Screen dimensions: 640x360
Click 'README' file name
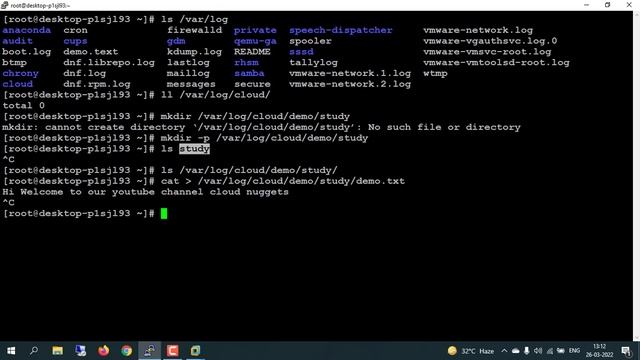point(252,52)
